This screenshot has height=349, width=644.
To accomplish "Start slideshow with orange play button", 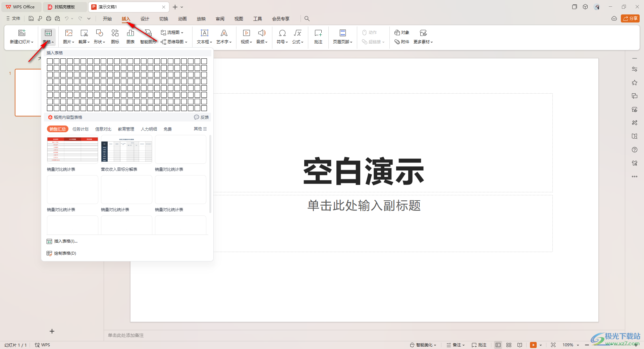I will coord(533,345).
